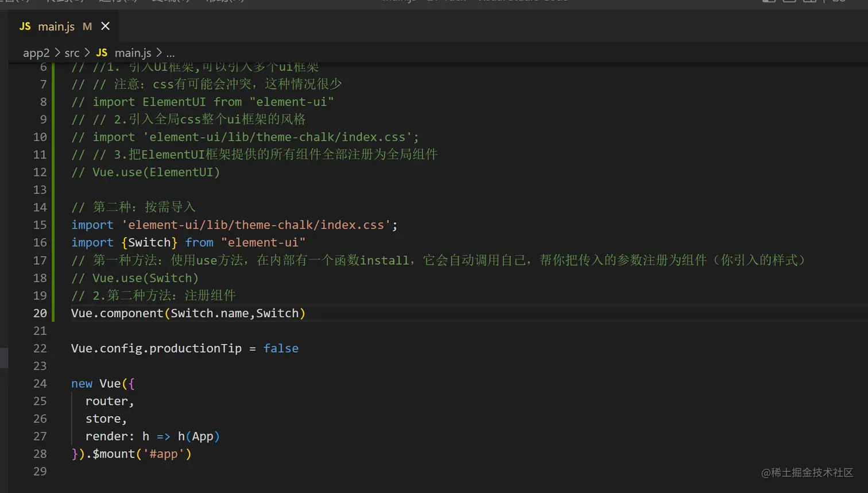Click the 'render: h => h(App)' line
Screen dimensions: 868x493
point(153,436)
